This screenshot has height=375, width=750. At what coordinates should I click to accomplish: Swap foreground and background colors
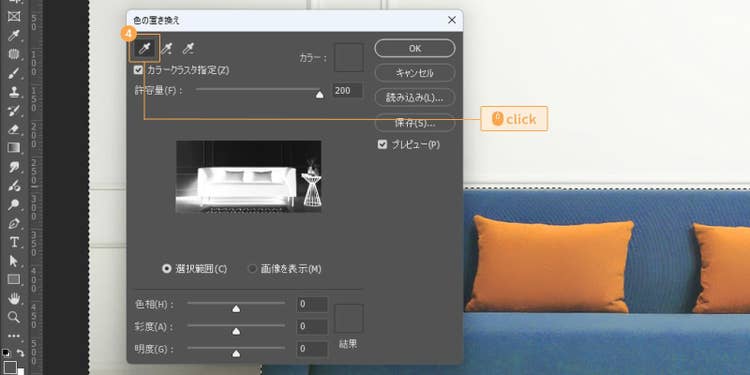pyautogui.click(x=20, y=353)
